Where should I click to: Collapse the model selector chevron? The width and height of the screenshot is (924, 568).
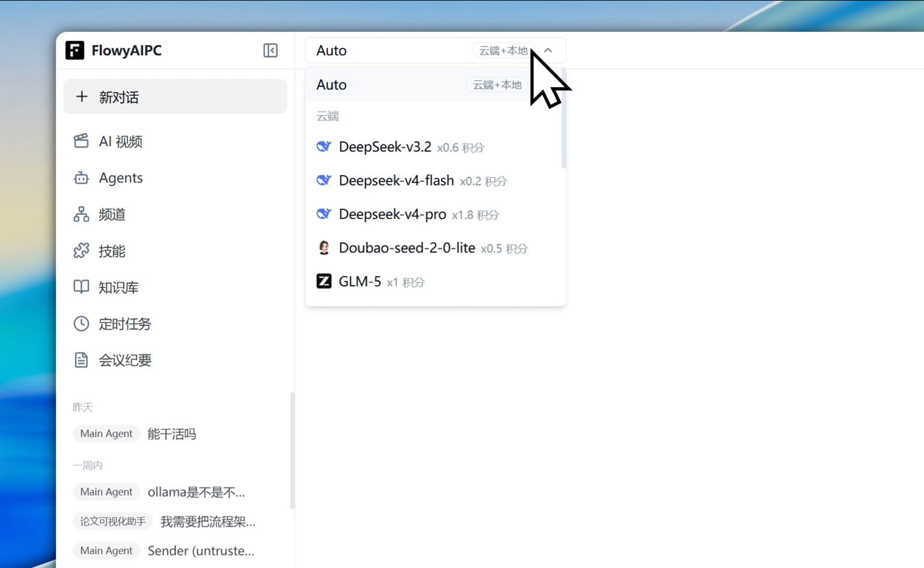point(548,51)
